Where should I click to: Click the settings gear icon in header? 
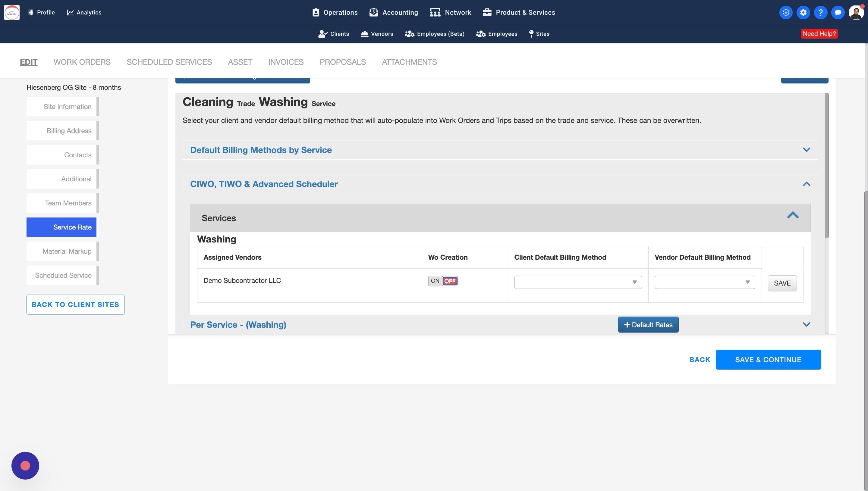pos(803,12)
